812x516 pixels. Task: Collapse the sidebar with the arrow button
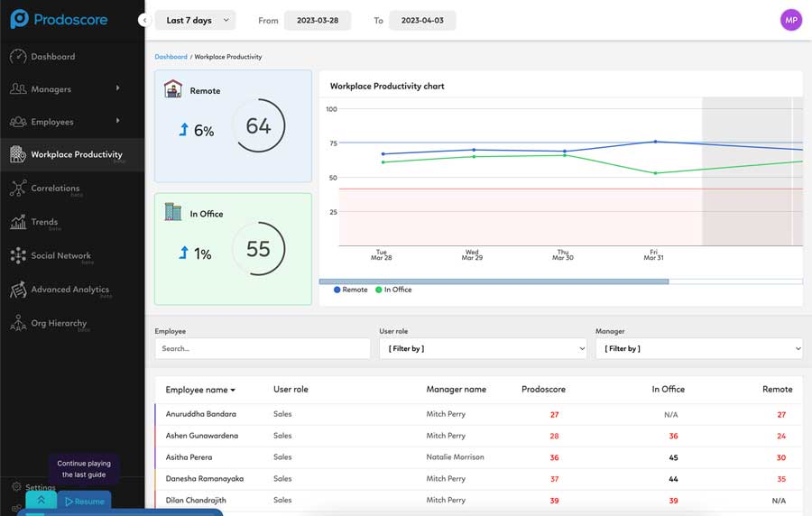click(144, 20)
